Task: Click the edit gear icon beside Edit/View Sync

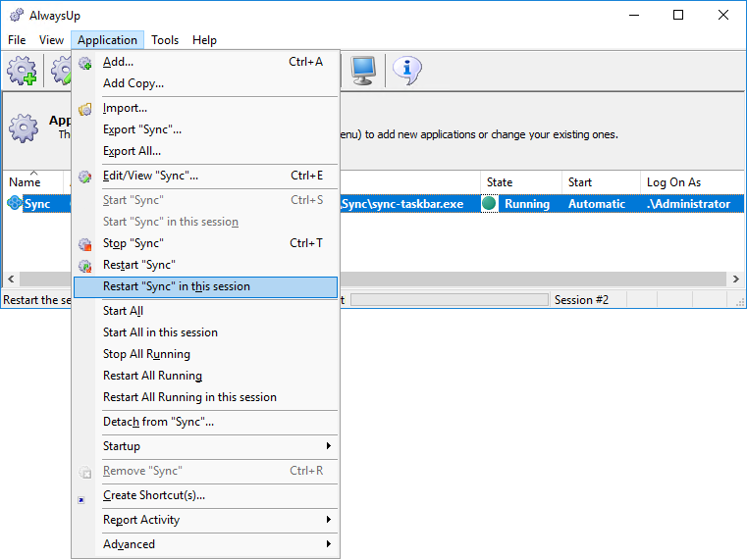Action: coord(84,177)
